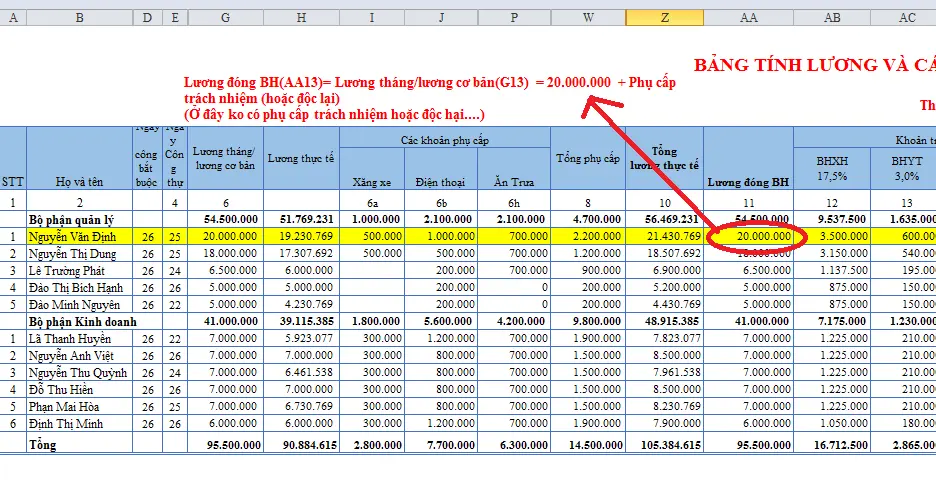Select the 8.230.769 cell for Phạm Mai Hòa
The width and height of the screenshot is (936, 501).
tap(664, 407)
